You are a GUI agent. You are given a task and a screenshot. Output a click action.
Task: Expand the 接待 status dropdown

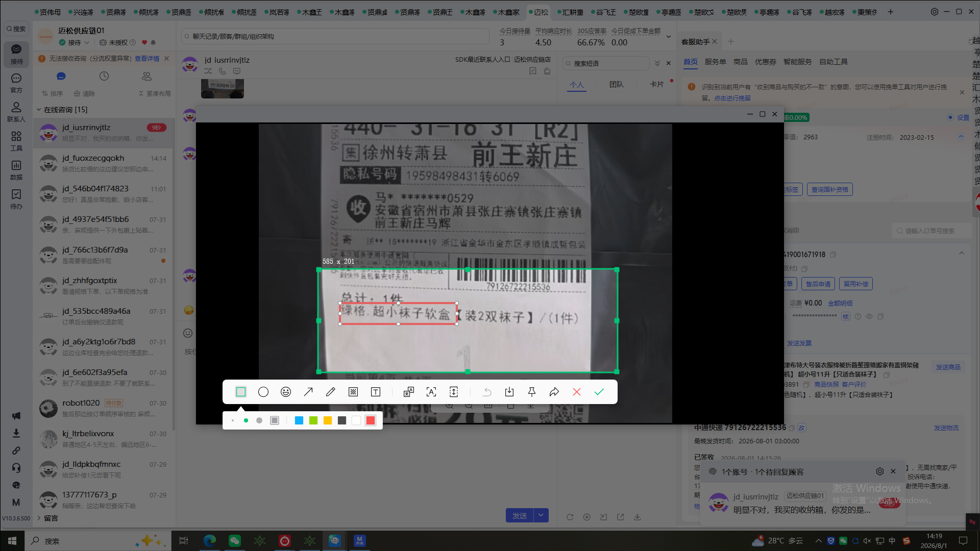[87, 42]
